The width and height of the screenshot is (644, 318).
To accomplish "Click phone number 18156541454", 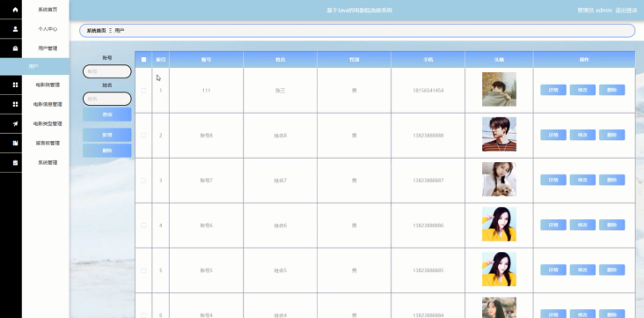I will 428,91.
